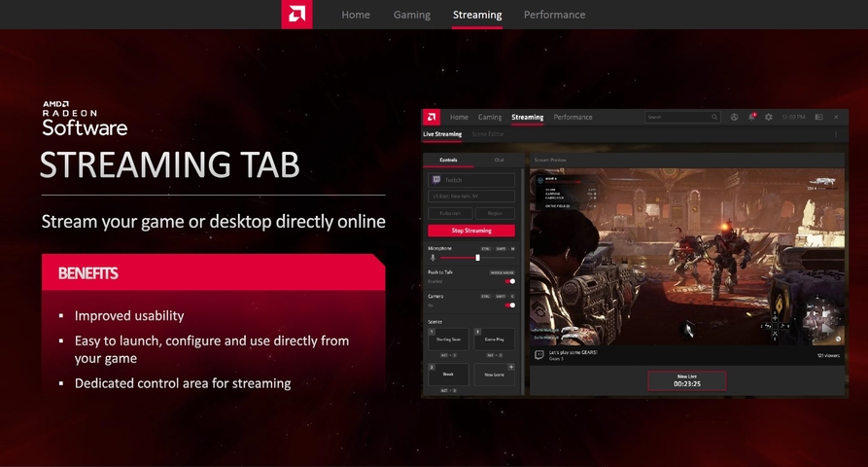Select Streaming in the slide header bar
Screen dimensions: 868x467
(477, 15)
